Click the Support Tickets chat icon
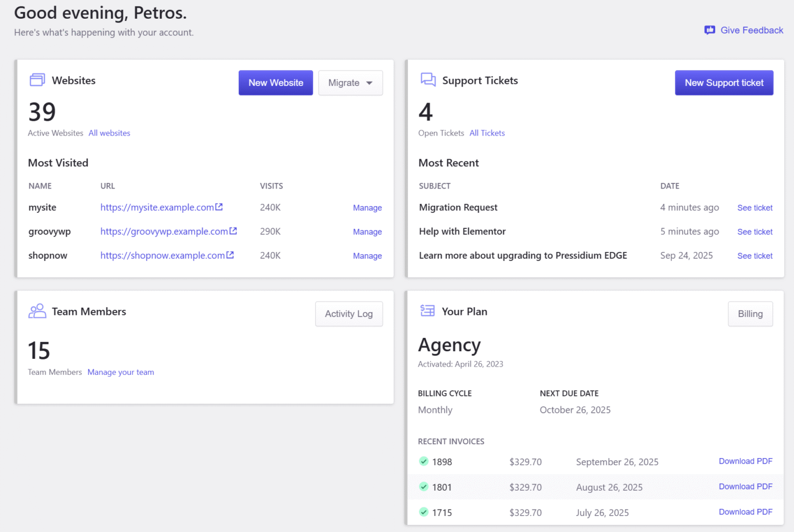Image resolution: width=794 pixels, height=532 pixels. point(428,80)
